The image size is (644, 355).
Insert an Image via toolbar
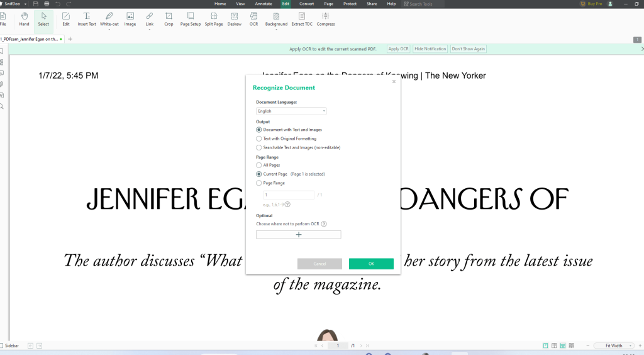point(130,20)
